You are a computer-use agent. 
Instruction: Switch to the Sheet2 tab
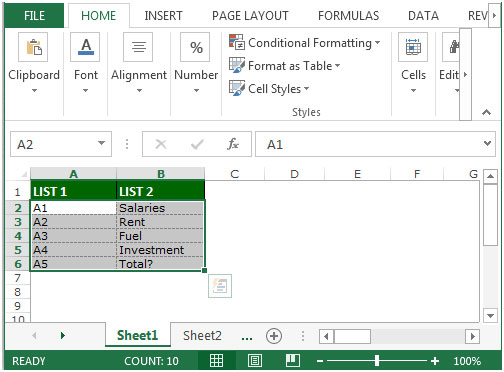coord(202,335)
